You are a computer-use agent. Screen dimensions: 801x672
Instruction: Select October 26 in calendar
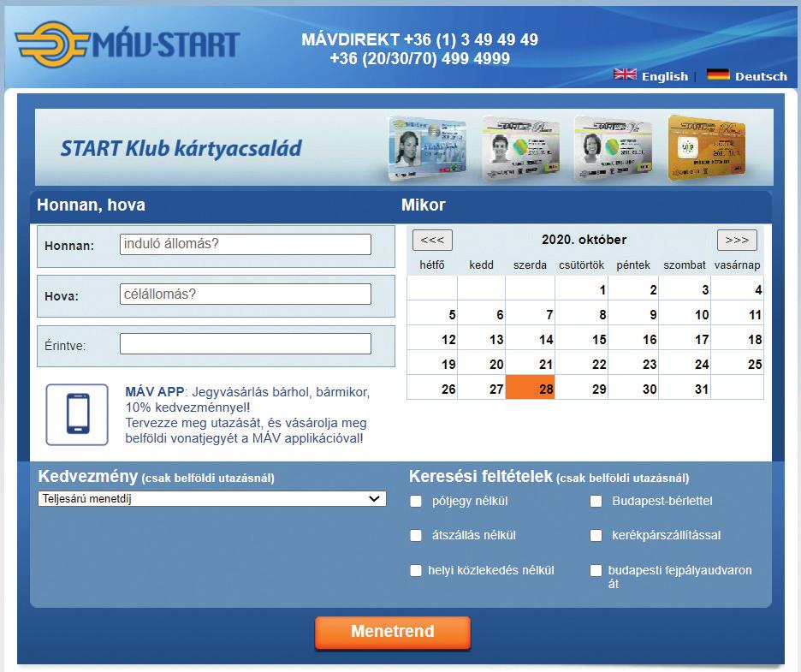click(x=433, y=389)
